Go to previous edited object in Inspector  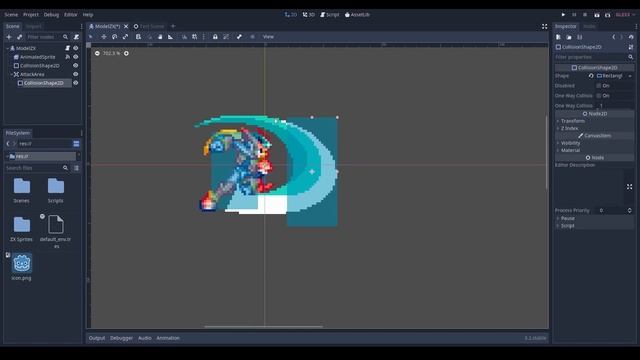click(x=614, y=37)
